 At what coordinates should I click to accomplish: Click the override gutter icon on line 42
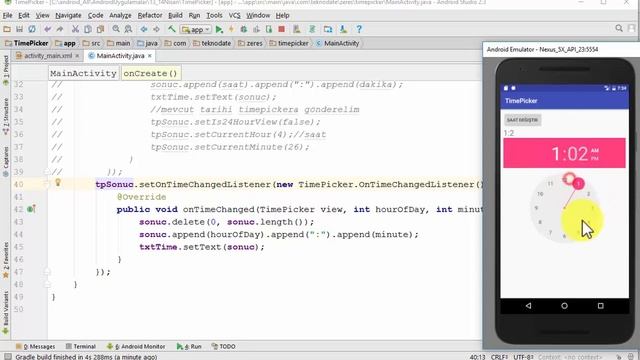point(31,209)
